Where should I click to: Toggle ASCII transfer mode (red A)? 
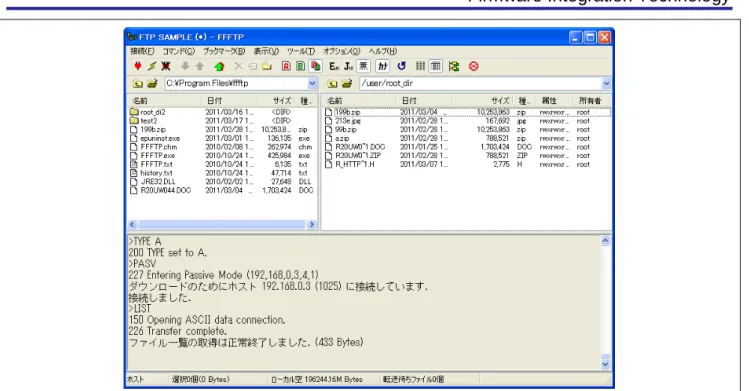pyautogui.click(x=286, y=66)
